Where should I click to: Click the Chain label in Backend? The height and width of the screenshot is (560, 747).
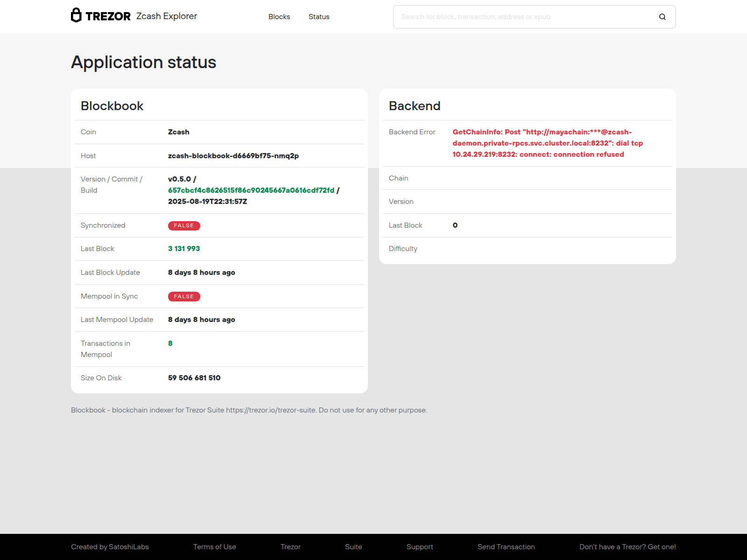(399, 178)
